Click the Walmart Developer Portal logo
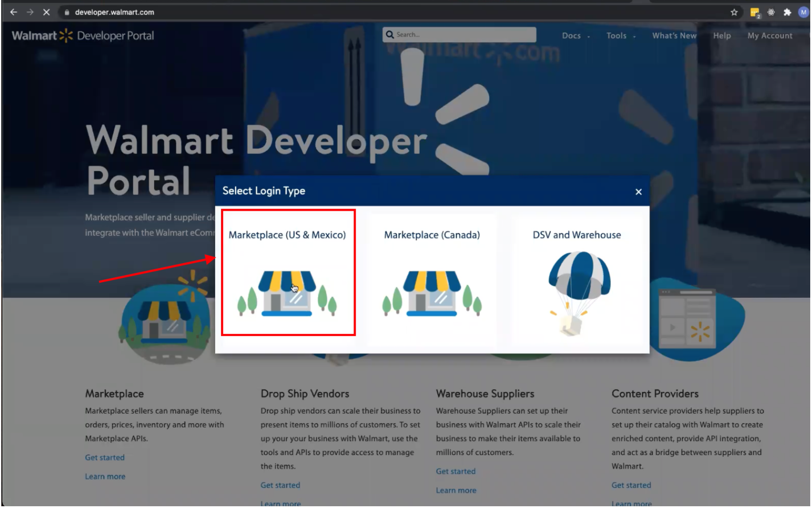Screen dimensions: 812x508 (83, 36)
